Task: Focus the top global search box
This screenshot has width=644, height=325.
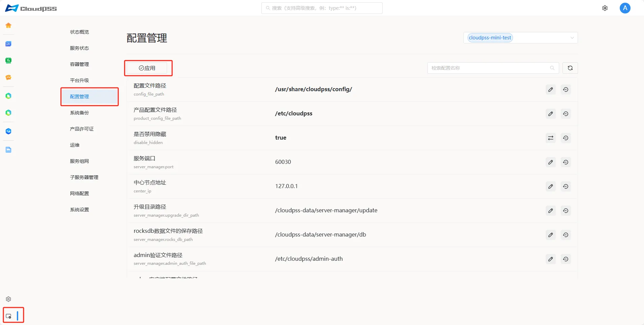Action: point(322,8)
